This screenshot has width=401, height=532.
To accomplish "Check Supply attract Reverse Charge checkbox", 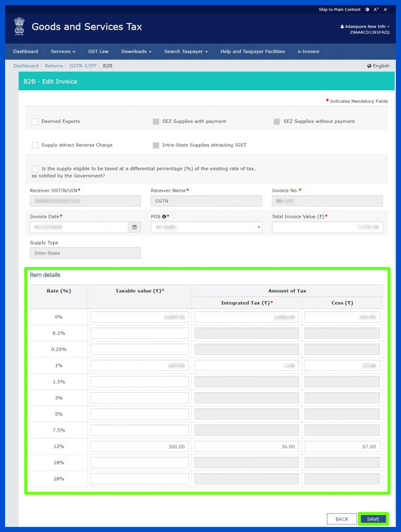I will click(35, 145).
